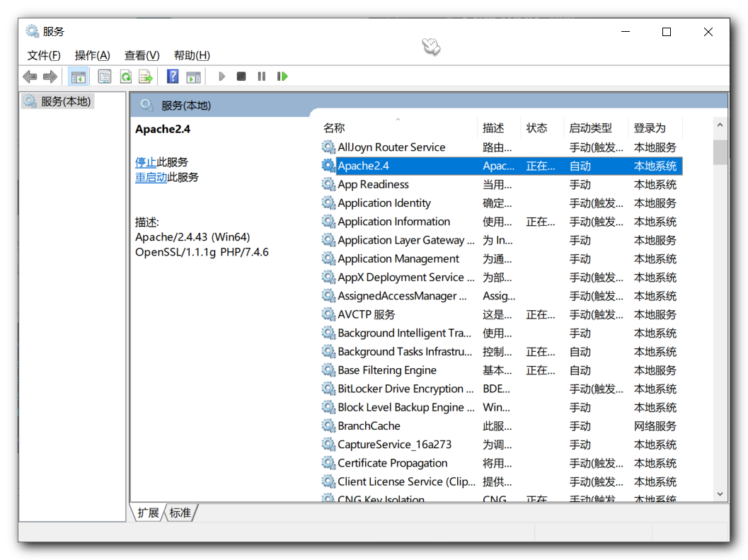This screenshot has height=560, width=748.
Task: Open the 查看(V) menu
Action: [142, 55]
